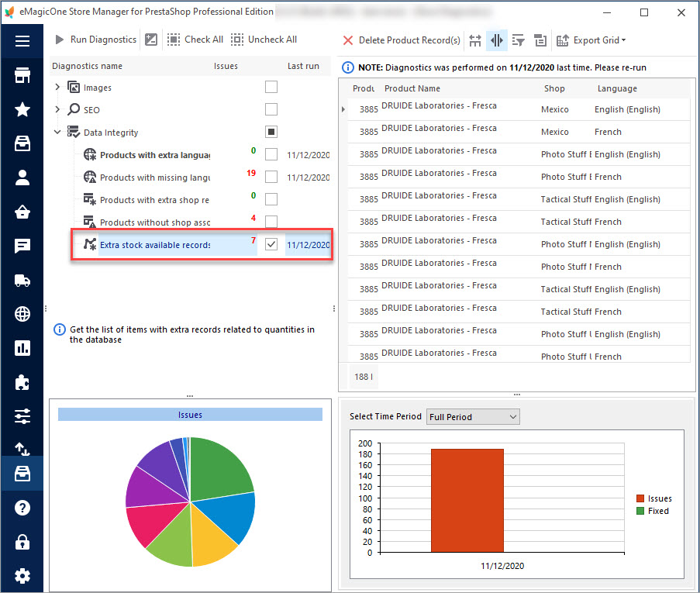
Task: Sort by Product Name column header
Action: pyautogui.click(x=412, y=88)
